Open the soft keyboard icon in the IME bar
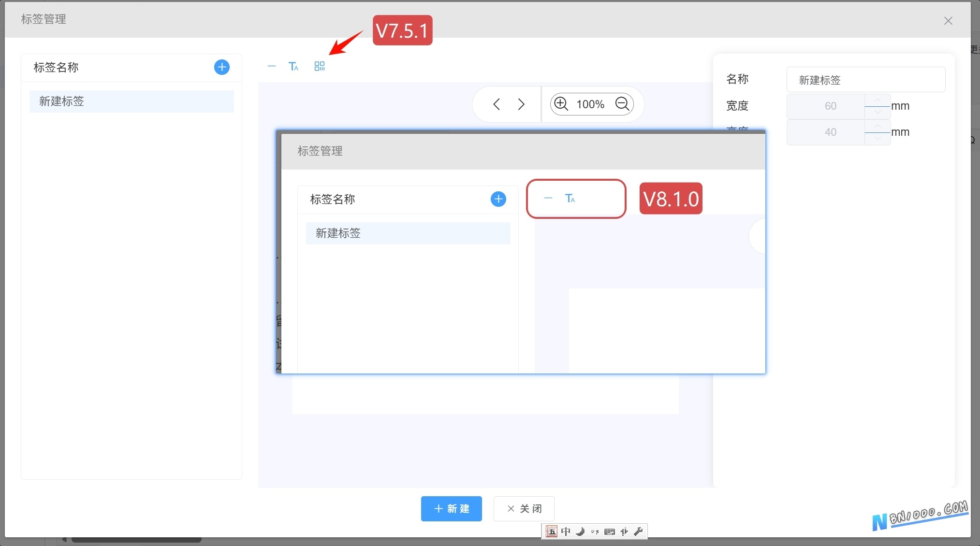 [x=610, y=532]
